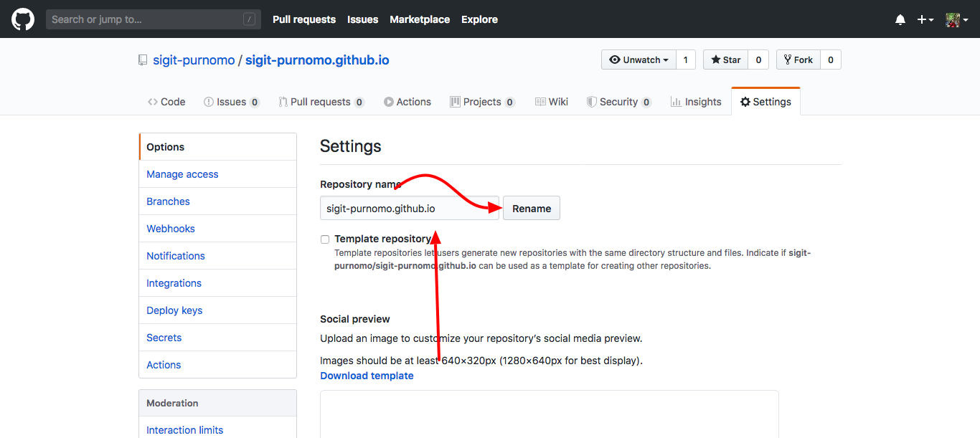Open Manage access in the sidebar
The height and width of the screenshot is (438, 980).
[x=217, y=174]
